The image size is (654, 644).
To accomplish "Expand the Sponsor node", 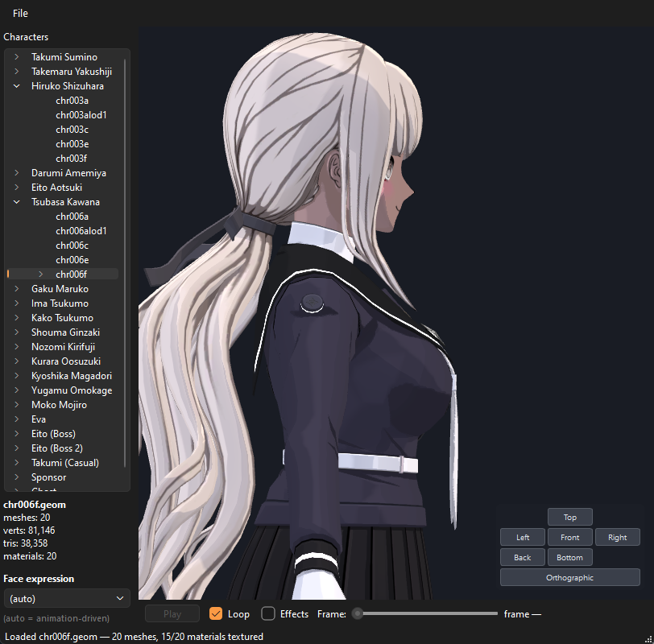I will 17,477.
